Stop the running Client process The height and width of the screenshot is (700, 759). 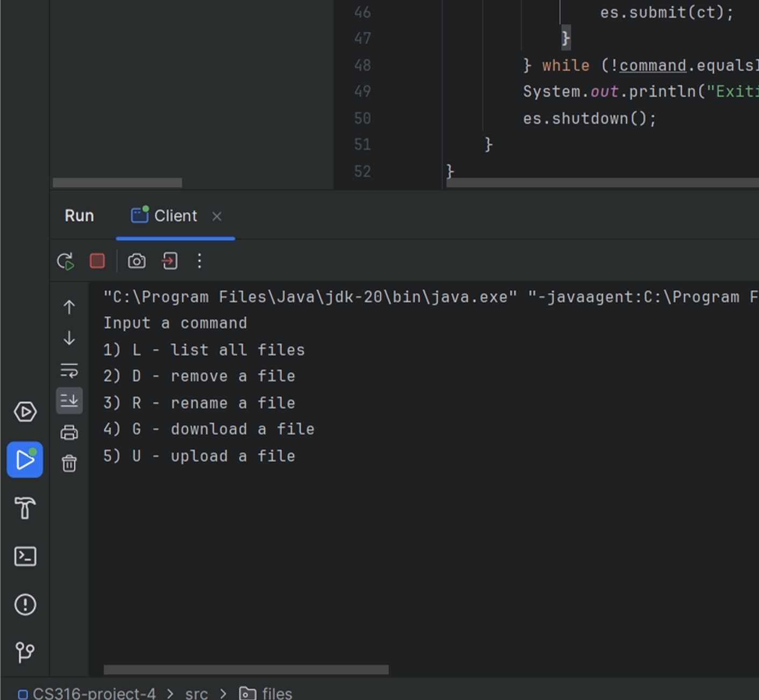(x=97, y=261)
